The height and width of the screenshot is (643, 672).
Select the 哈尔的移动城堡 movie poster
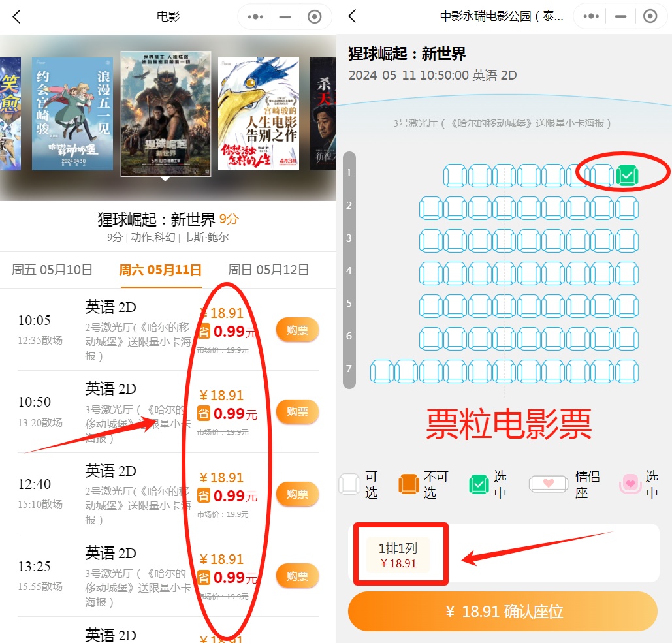click(72, 114)
